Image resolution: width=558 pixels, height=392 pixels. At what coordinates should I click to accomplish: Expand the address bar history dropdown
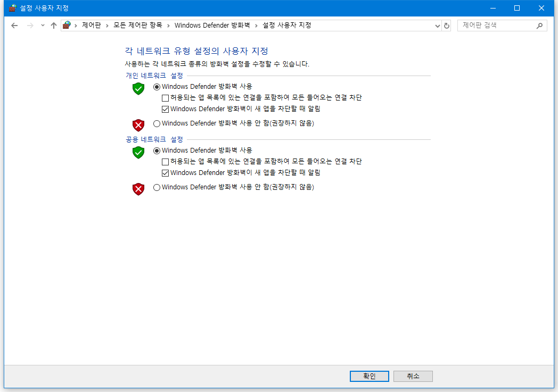[x=437, y=26]
